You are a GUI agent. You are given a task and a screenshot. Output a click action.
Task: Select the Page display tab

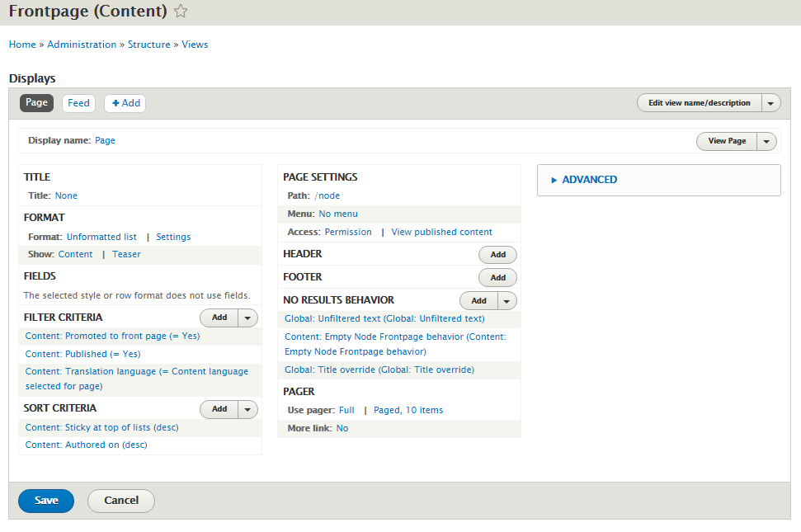coord(37,102)
